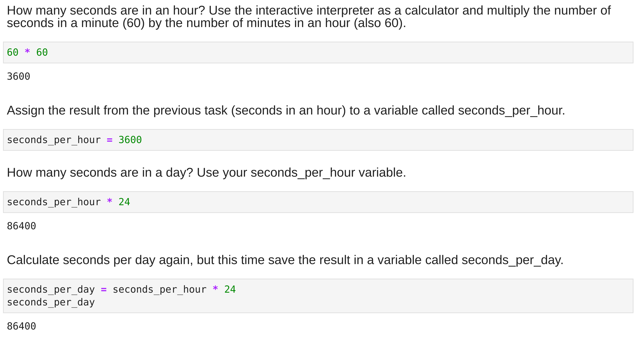Image resolution: width=644 pixels, height=339 pixels.
Task: Click the number 24 in last code cell
Action: (x=230, y=289)
